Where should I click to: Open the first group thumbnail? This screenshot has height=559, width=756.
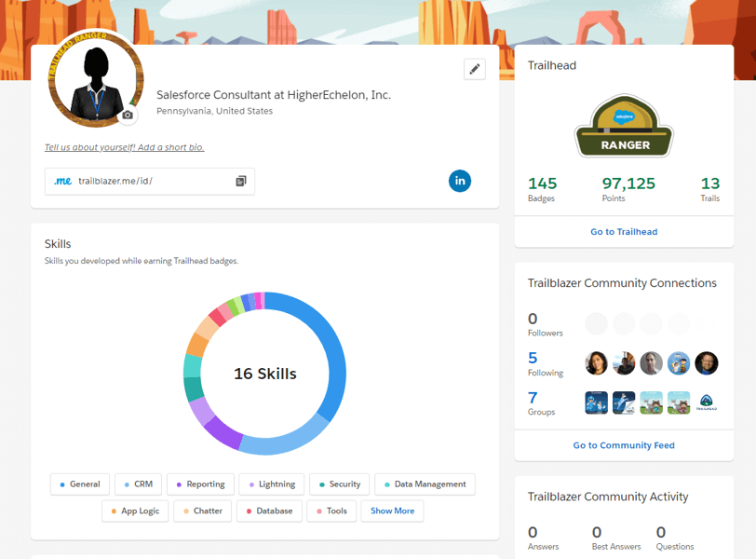tap(596, 402)
